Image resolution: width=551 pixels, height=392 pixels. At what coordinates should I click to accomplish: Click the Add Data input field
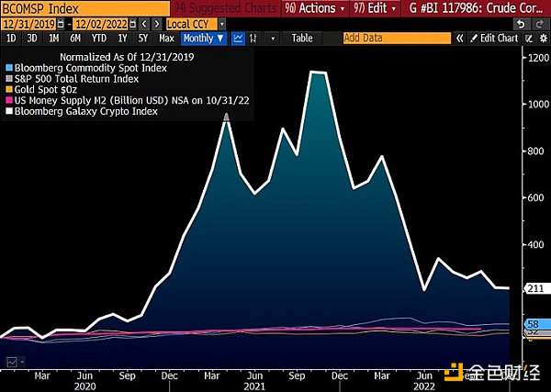(394, 39)
